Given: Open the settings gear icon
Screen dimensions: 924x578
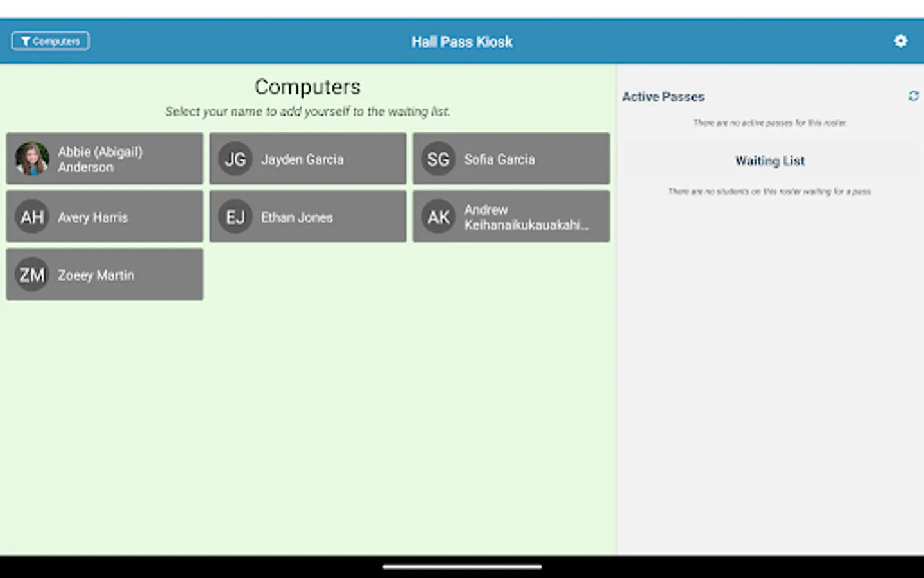Looking at the screenshot, I should 901,40.
